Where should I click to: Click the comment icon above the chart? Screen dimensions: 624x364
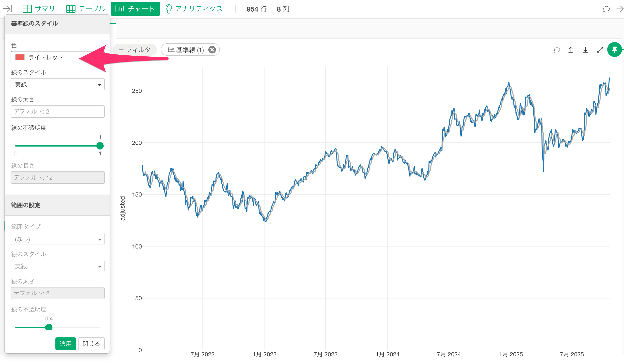(557, 50)
